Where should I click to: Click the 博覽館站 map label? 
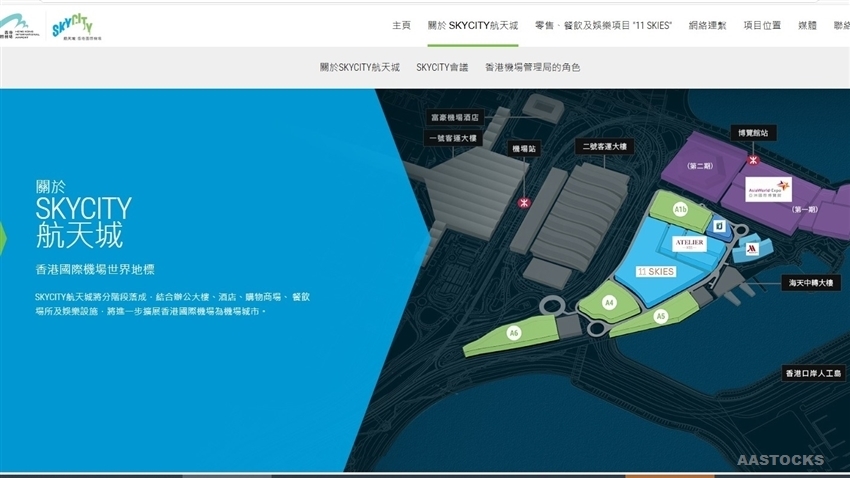753,133
